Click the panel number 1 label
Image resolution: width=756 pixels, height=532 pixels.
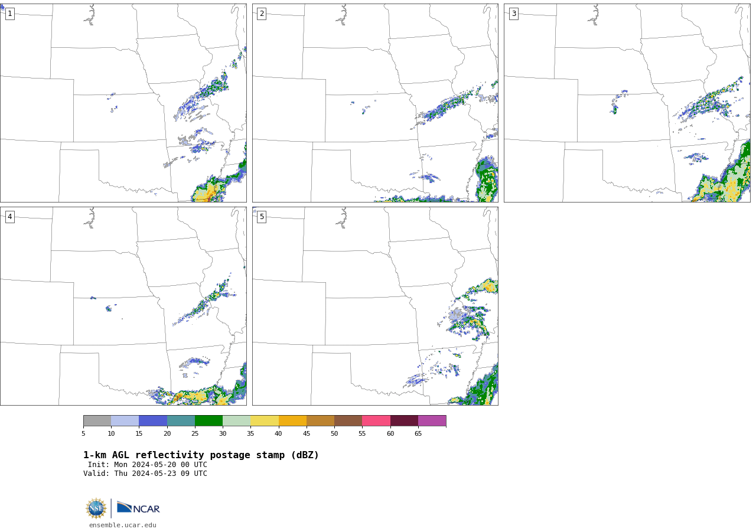click(x=9, y=14)
